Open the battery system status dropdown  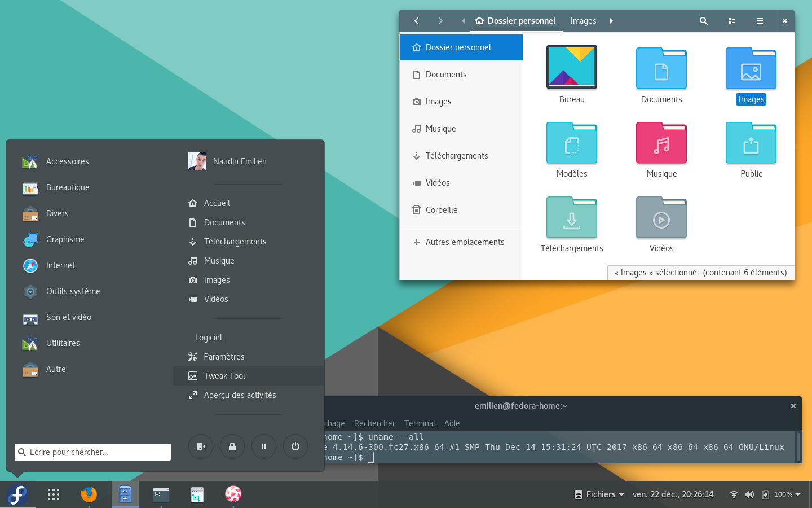(782, 494)
